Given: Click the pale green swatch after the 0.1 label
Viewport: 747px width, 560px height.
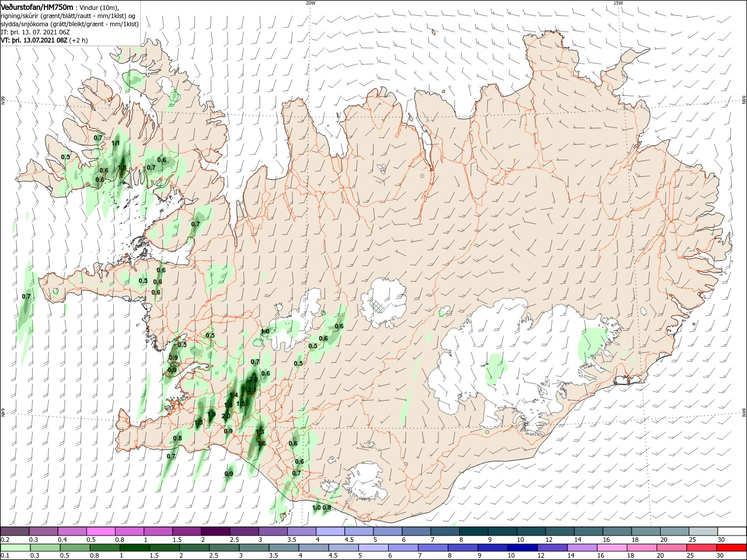Looking at the screenshot, I should pos(16,547).
